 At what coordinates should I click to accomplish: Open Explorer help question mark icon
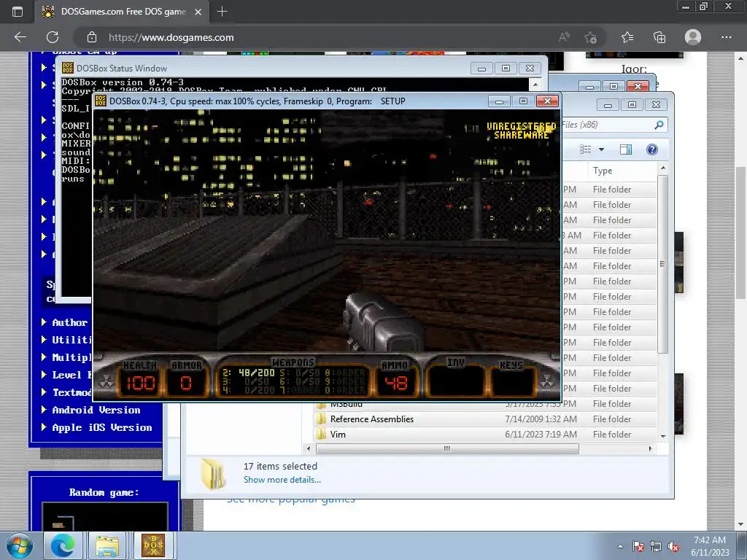tap(651, 149)
